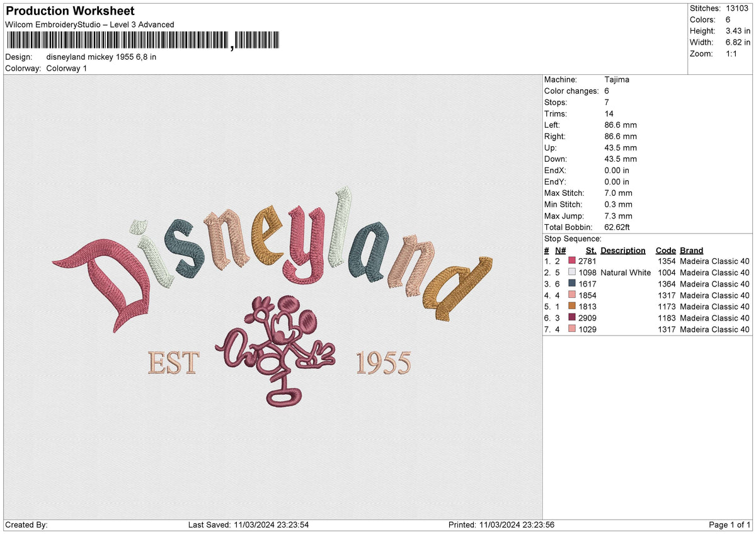756x534 pixels.
Task: Click the 'Brand' column header
Action: point(691,250)
